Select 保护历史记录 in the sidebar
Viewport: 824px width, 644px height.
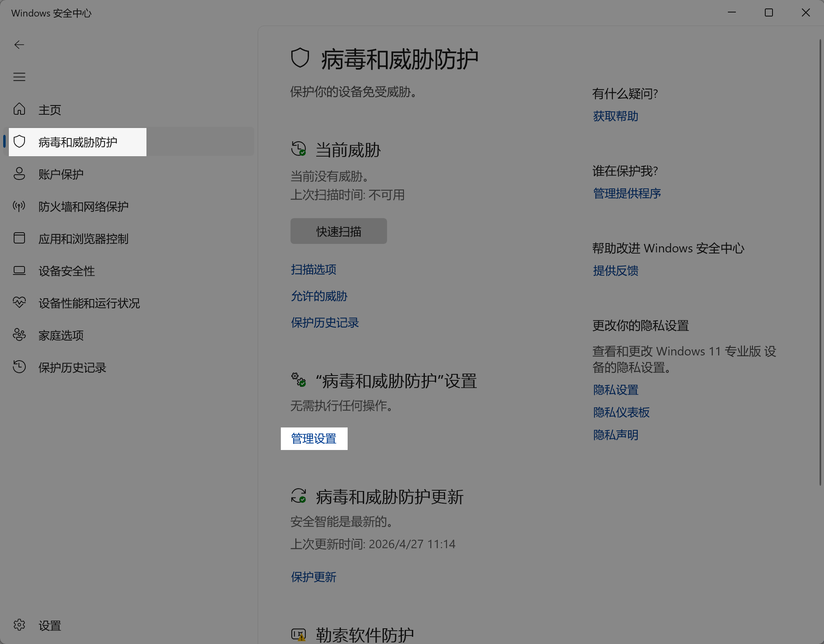click(x=72, y=367)
